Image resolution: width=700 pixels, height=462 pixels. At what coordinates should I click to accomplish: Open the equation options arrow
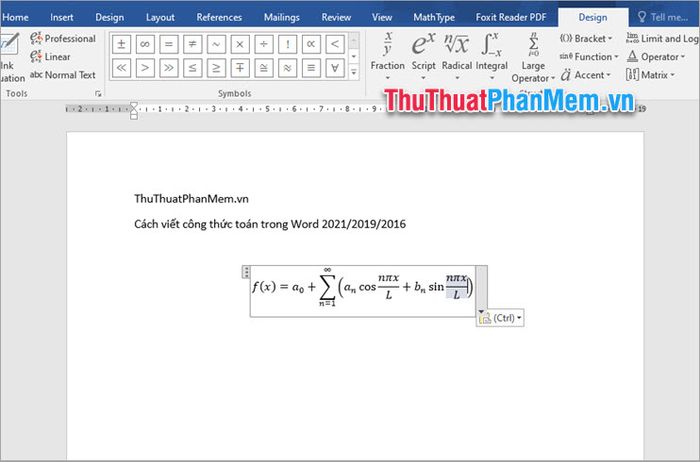[x=481, y=311]
